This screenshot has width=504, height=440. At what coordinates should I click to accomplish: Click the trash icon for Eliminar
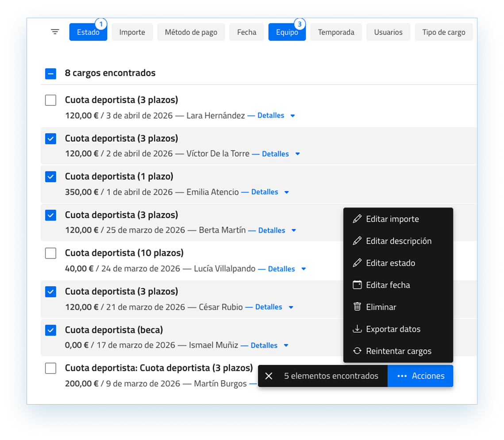point(357,307)
